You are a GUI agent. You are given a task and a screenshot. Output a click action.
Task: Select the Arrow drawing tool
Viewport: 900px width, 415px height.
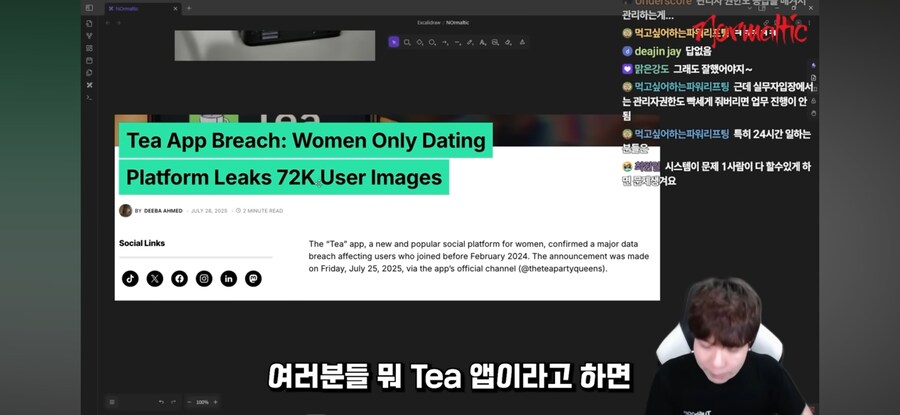point(445,42)
